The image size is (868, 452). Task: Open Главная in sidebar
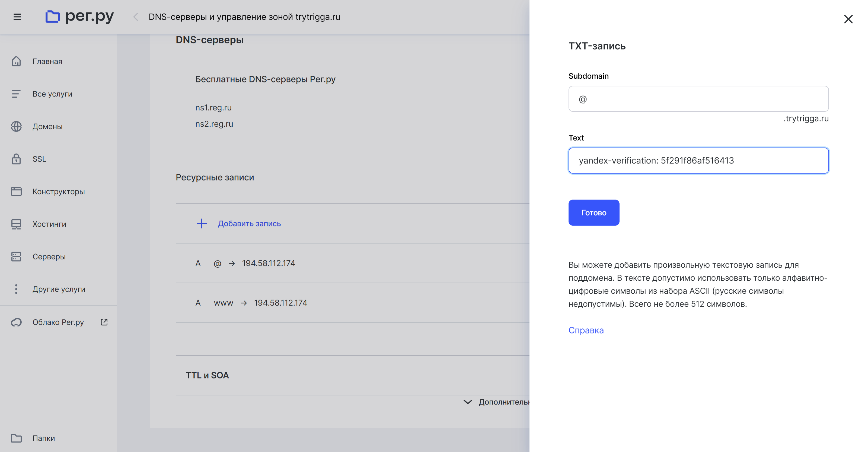[47, 61]
